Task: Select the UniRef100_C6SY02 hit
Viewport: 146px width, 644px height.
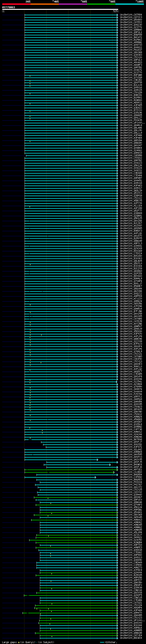Action: 131,492
